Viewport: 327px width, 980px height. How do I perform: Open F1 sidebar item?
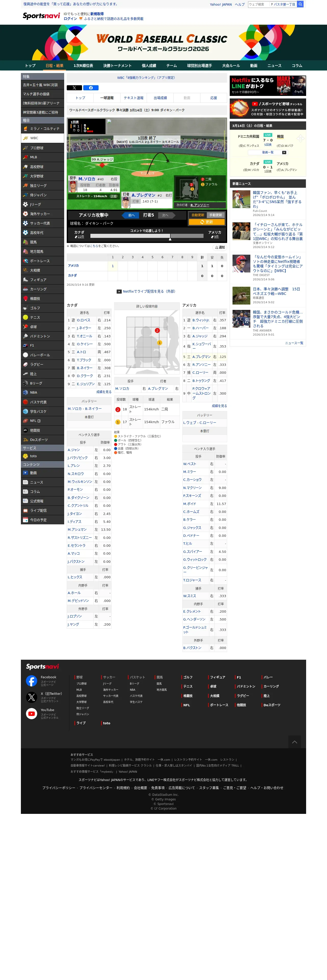point(42,345)
